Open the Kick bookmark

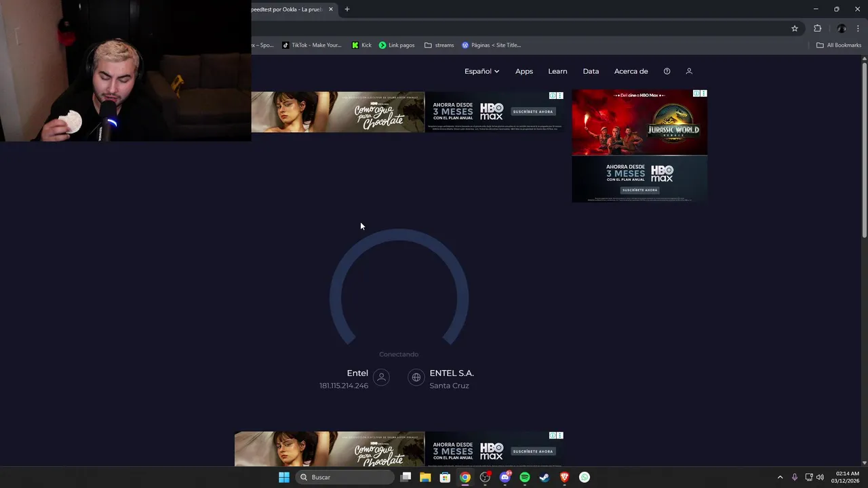361,45
